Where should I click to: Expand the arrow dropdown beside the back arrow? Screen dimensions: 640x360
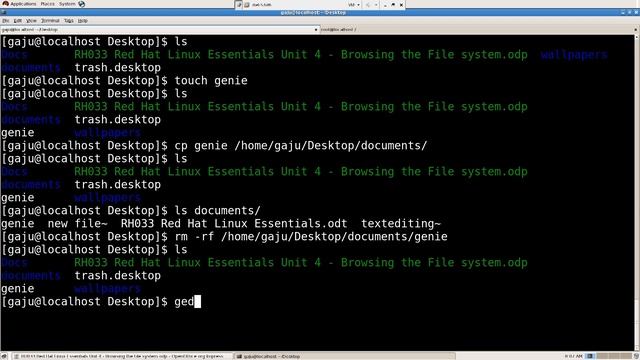376,4
